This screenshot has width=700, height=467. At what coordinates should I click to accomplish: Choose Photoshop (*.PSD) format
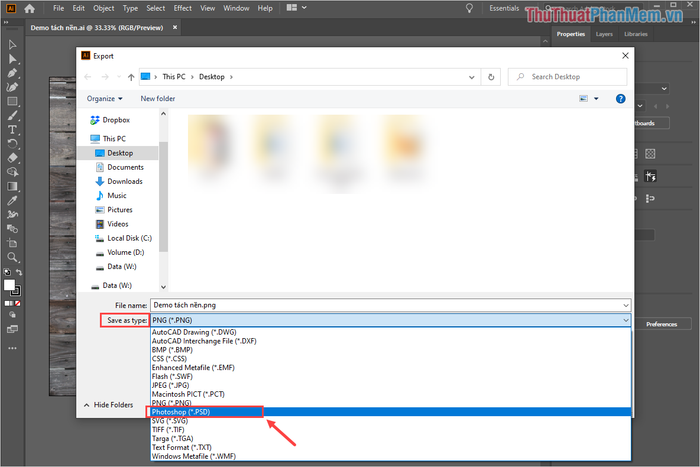pyautogui.click(x=391, y=412)
